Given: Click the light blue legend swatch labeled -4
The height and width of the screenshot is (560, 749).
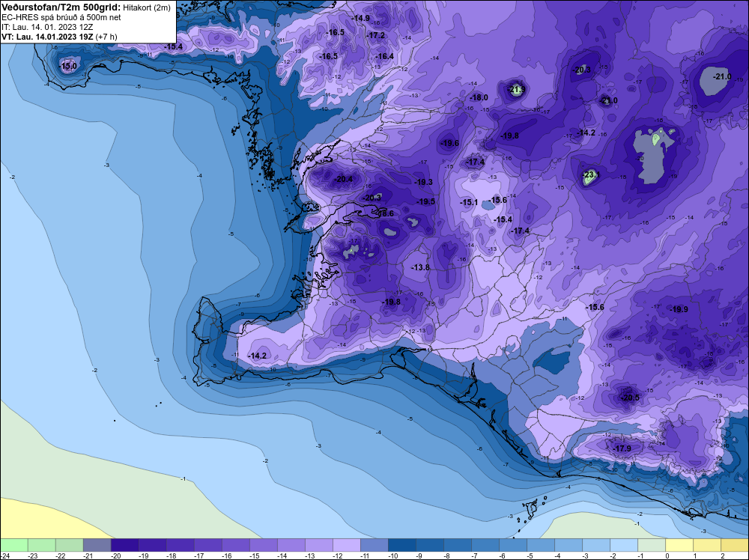Looking at the screenshot, I should point(568,545).
